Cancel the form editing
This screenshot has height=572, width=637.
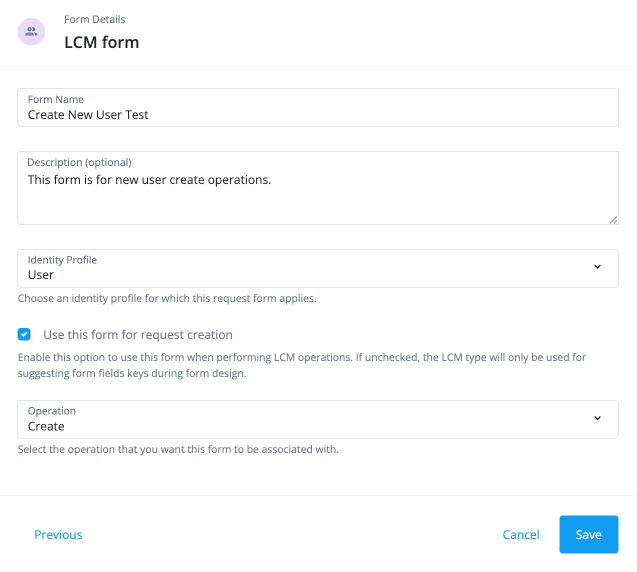[x=521, y=535]
